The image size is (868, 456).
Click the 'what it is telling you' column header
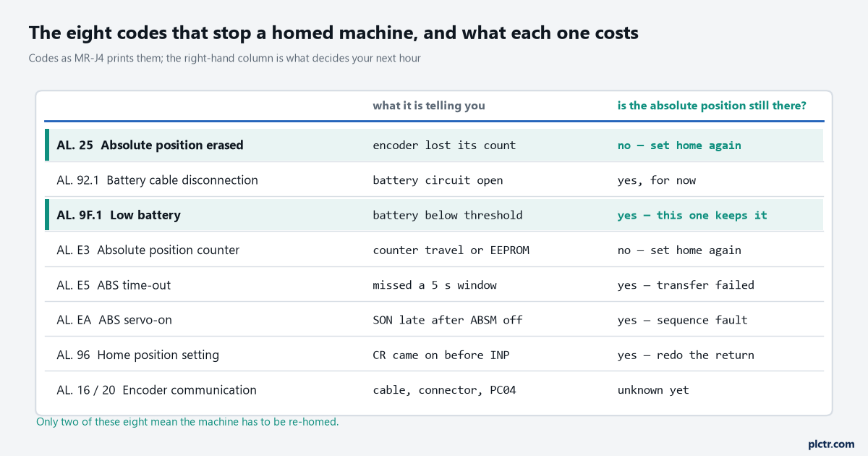pos(429,106)
